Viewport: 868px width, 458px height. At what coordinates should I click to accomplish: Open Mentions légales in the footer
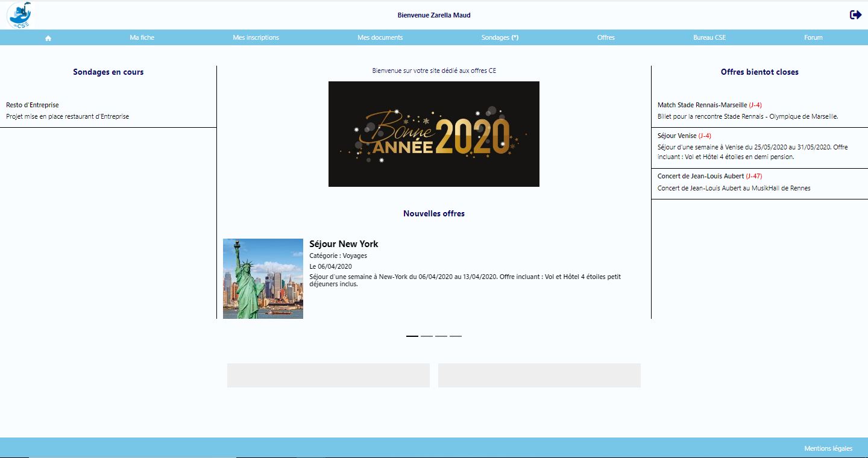point(828,448)
